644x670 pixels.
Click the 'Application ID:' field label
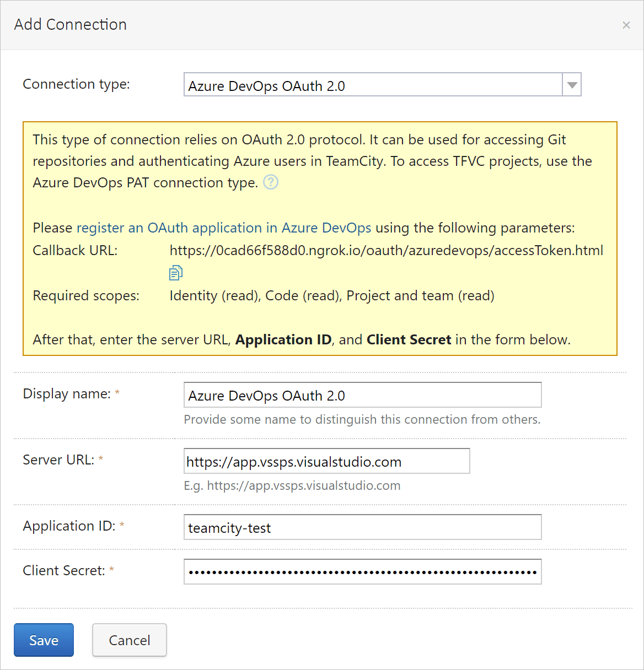(69, 526)
